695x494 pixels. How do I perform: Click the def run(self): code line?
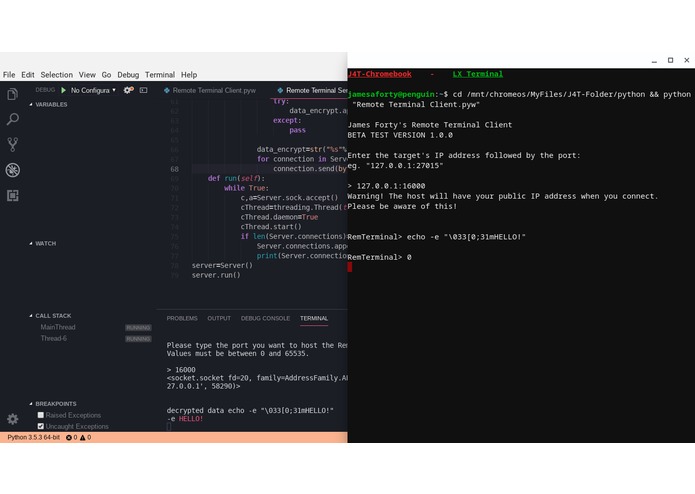click(236, 179)
